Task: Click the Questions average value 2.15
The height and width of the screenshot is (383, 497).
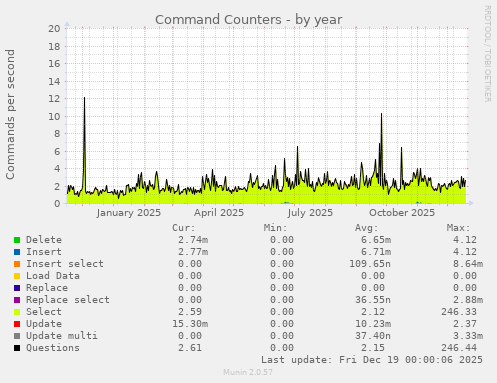Action: (x=373, y=348)
